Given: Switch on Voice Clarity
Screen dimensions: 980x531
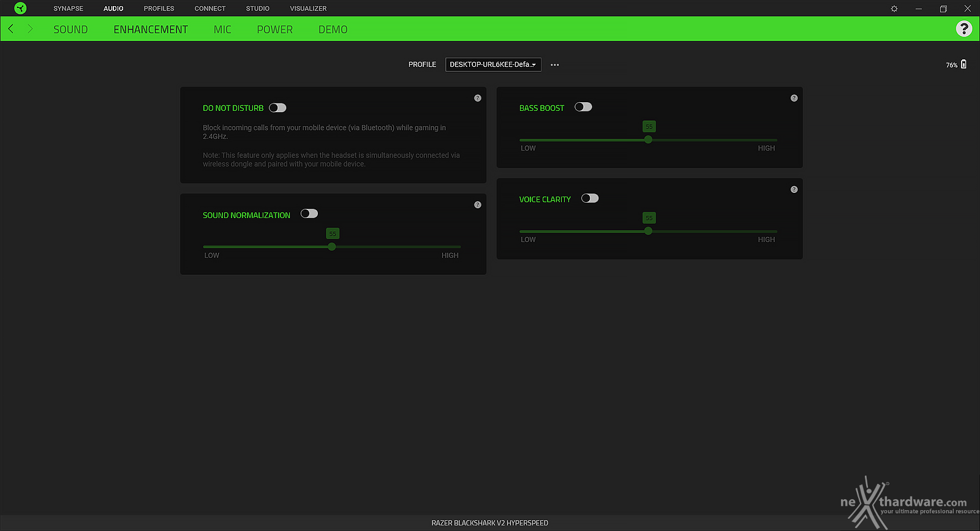Looking at the screenshot, I should coord(590,198).
